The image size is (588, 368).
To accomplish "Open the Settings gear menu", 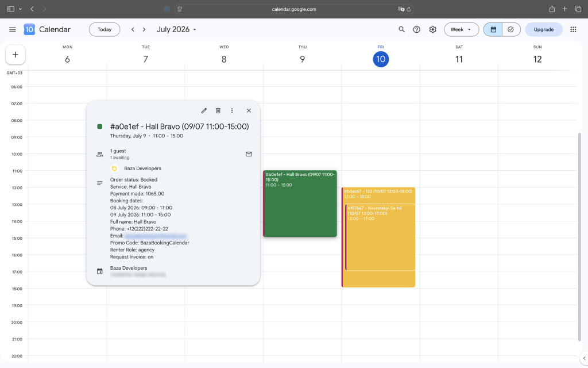I will (x=433, y=29).
